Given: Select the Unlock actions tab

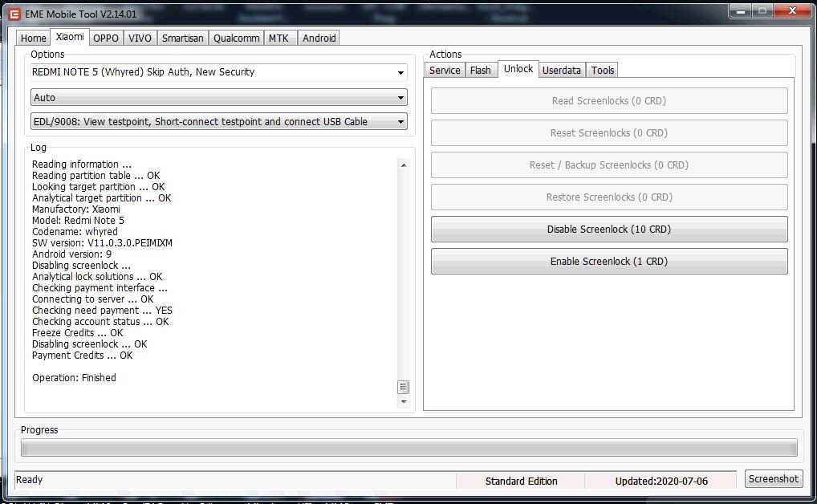Looking at the screenshot, I should click(518, 69).
